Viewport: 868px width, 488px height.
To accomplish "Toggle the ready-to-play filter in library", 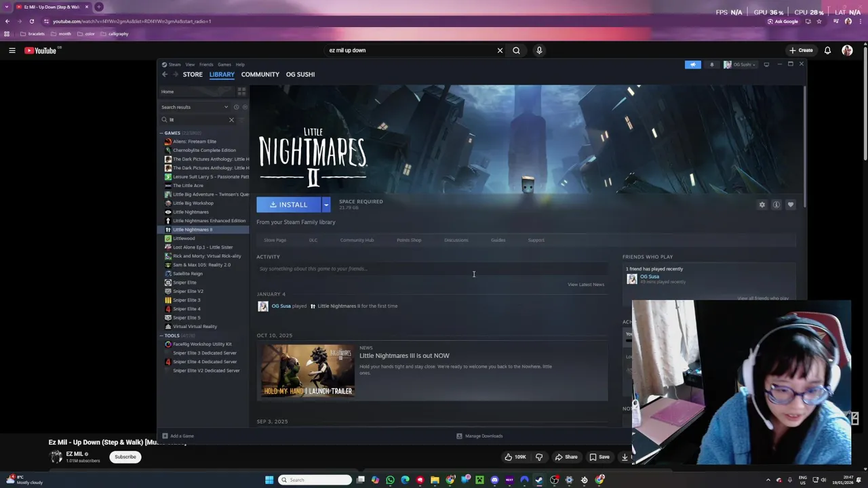I will tap(245, 107).
